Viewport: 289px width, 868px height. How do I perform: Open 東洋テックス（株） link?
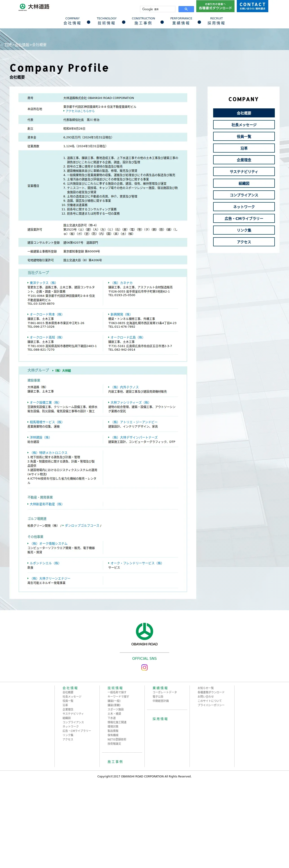pyautogui.click(x=43, y=283)
